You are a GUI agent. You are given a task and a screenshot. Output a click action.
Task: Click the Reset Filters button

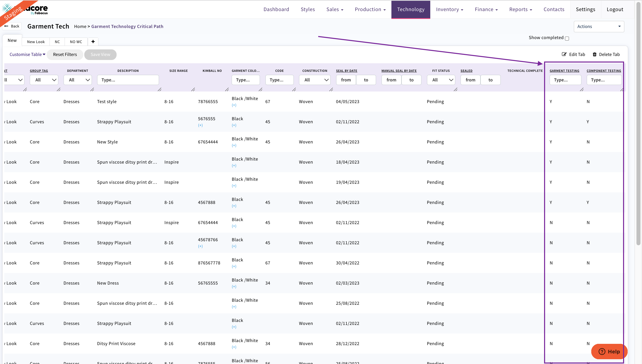coord(65,54)
